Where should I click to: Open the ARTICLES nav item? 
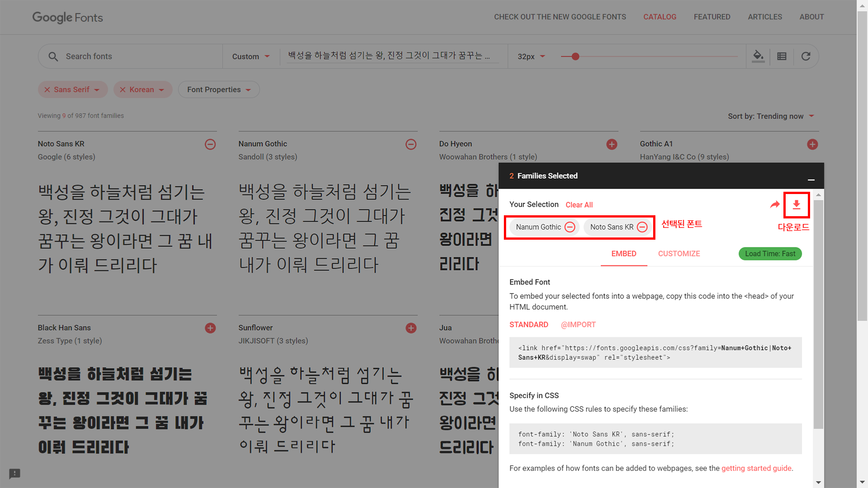[765, 17]
